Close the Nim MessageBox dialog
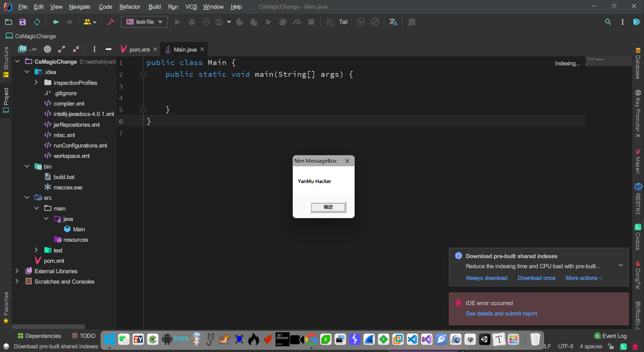This screenshot has height=352, width=644. coord(347,161)
